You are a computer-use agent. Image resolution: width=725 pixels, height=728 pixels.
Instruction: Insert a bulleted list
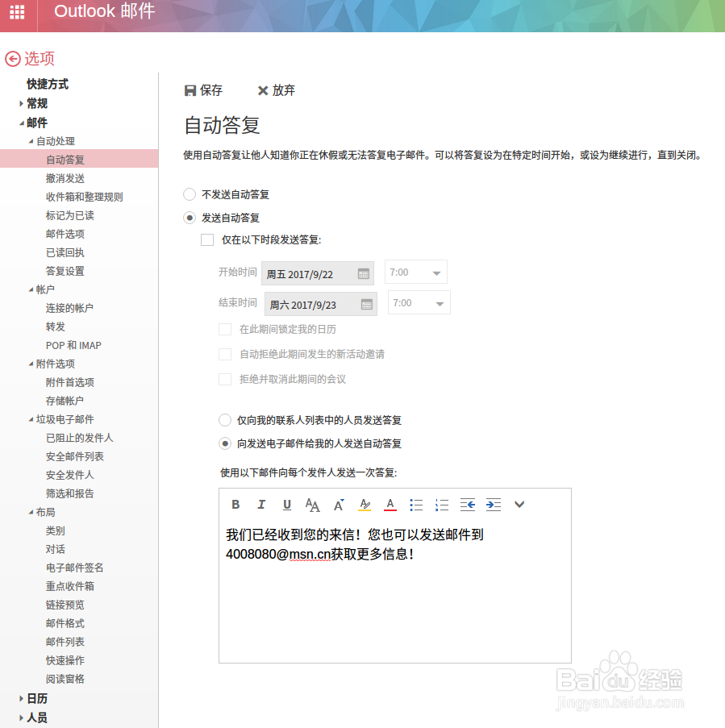(x=416, y=505)
